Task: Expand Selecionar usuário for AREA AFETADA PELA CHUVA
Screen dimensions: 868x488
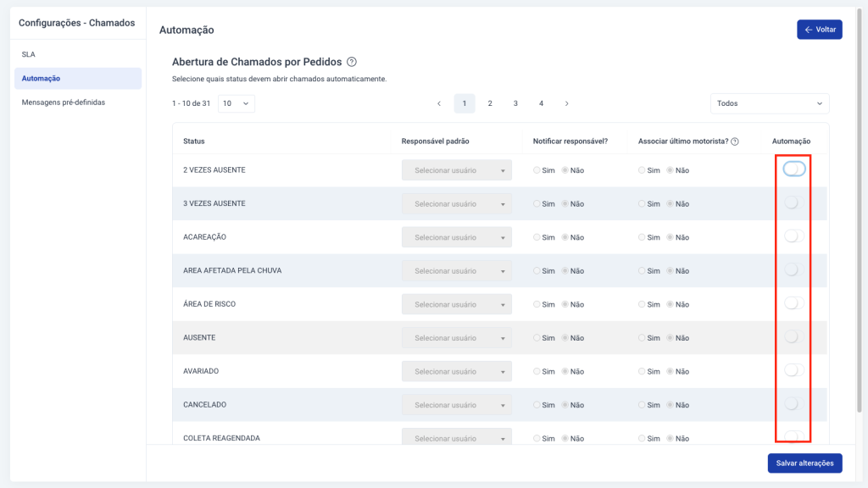Action: (x=457, y=271)
